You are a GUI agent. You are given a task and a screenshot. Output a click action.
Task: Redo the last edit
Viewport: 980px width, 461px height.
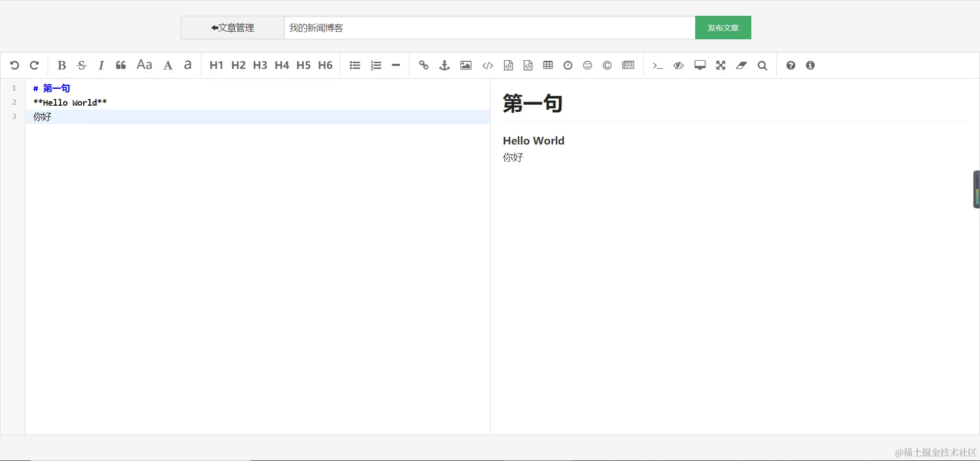click(x=34, y=65)
